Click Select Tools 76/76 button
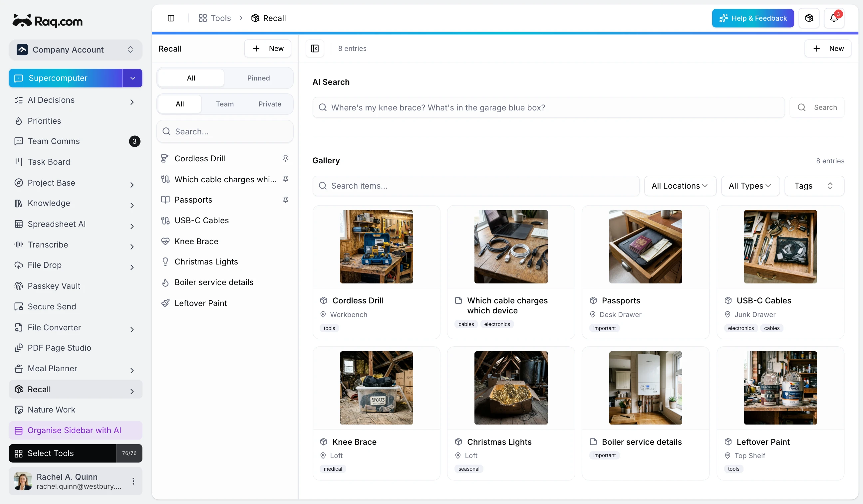863x504 pixels. coord(75,453)
